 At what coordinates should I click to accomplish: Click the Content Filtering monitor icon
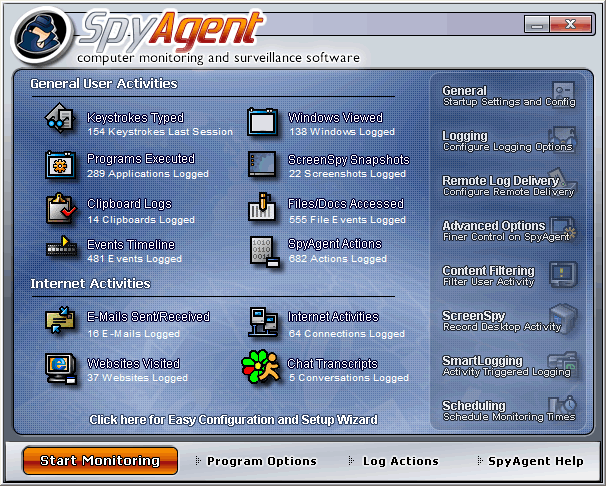click(563, 274)
